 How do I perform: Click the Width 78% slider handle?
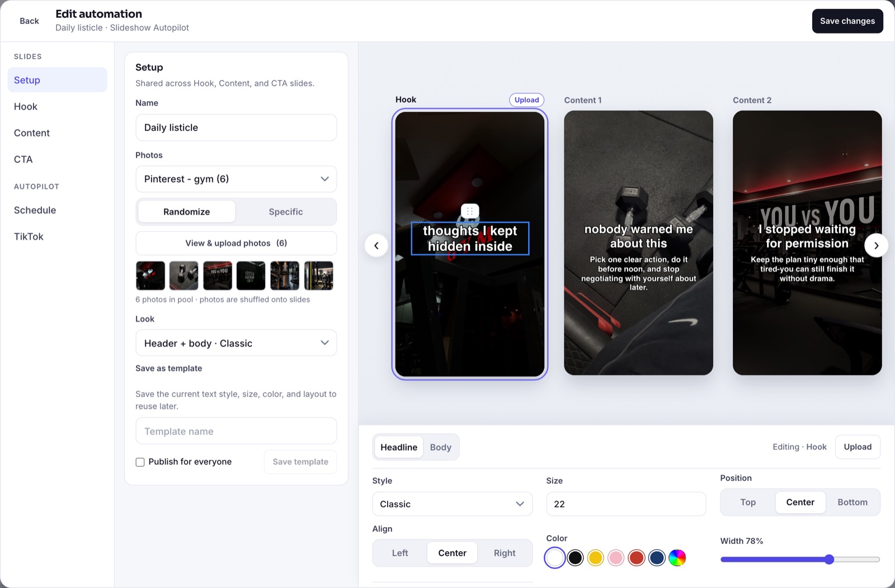click(830, 559)
